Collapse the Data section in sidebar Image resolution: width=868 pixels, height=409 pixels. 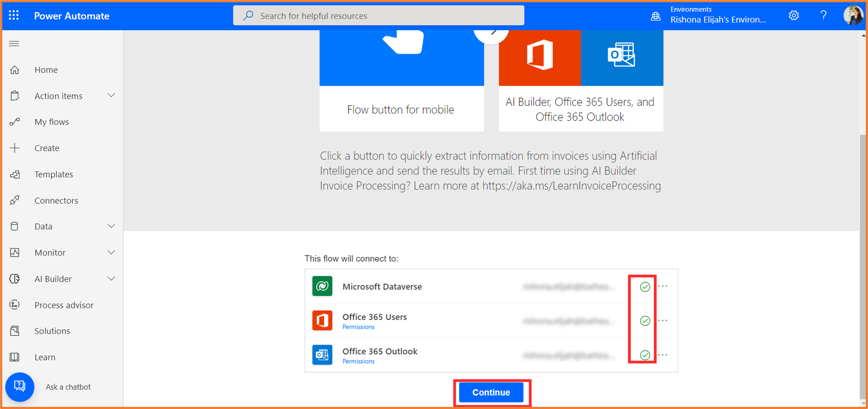(111, 226)
